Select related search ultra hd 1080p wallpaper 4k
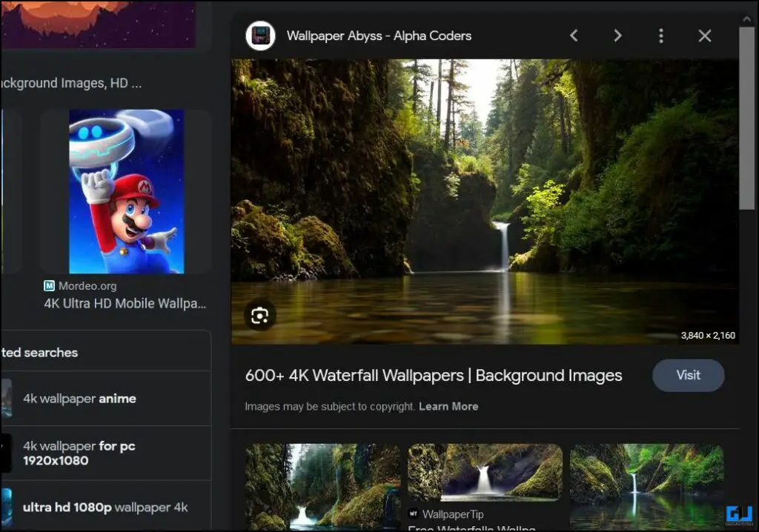 pyautogui.click(x=105, y=507)
